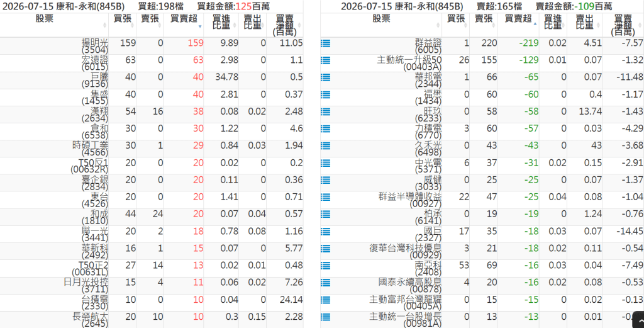Click 買進比重 header in the 賣超 table
644x328 pixels.
point(553,25)
